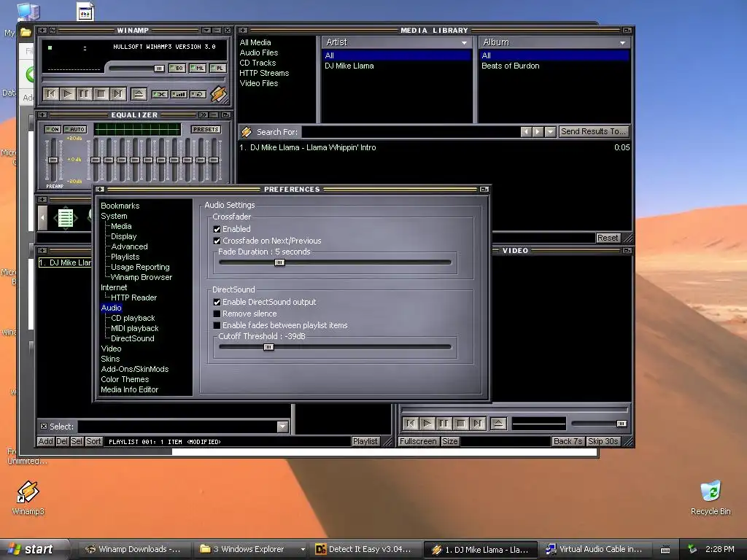Screen dimensions: 747x560
Task: Open the equalizer PRESETS menu
Action: [205, 129]
